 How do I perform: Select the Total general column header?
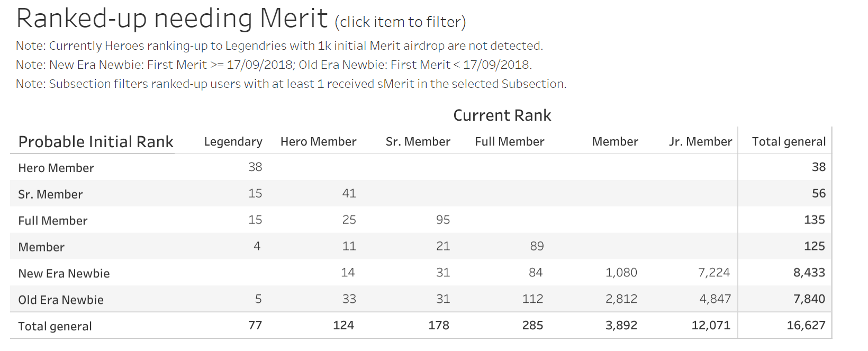tap(789, 142)
